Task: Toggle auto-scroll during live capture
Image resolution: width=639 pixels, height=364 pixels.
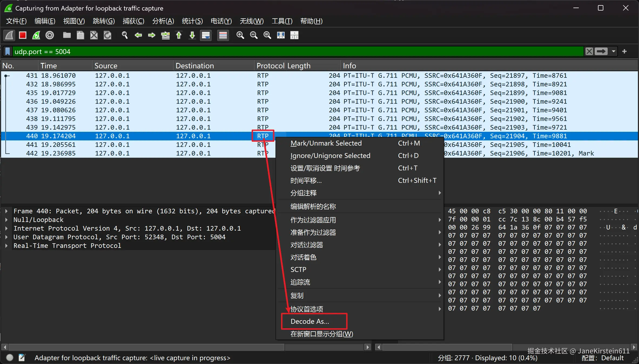Action: (x=206, y=35)
